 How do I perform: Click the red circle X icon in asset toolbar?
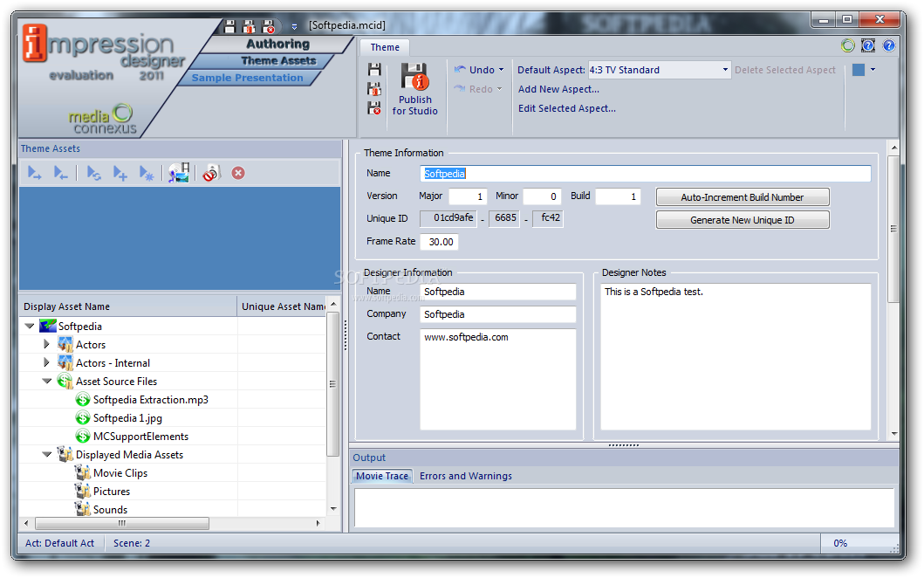[238, 174]
